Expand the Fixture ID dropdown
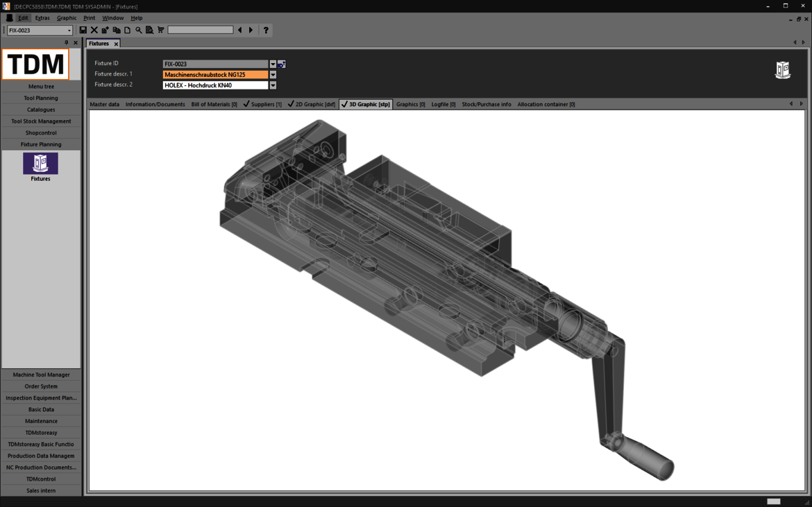 point(273,64)
